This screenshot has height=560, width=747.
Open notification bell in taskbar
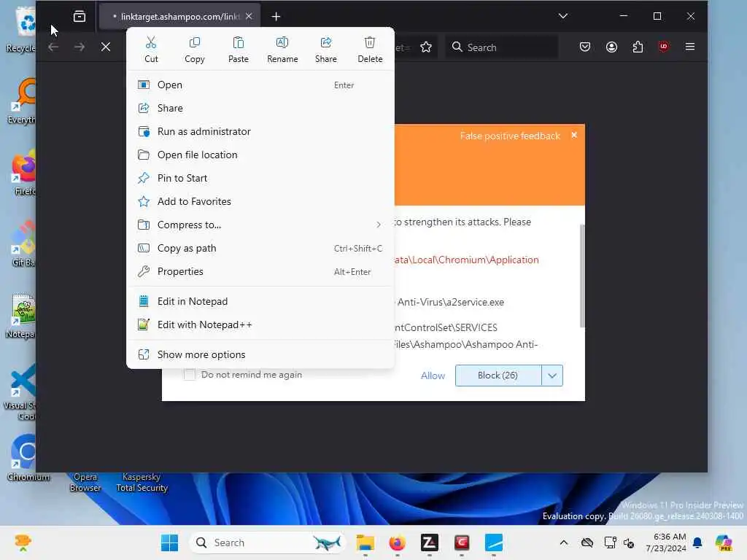[697, 542]
